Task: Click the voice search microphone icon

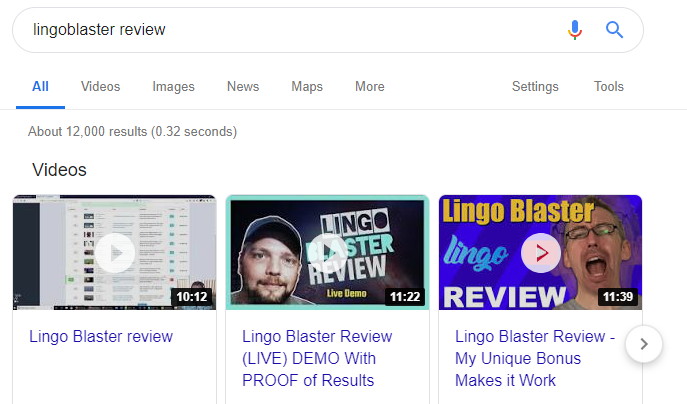Action: (575, 30)
